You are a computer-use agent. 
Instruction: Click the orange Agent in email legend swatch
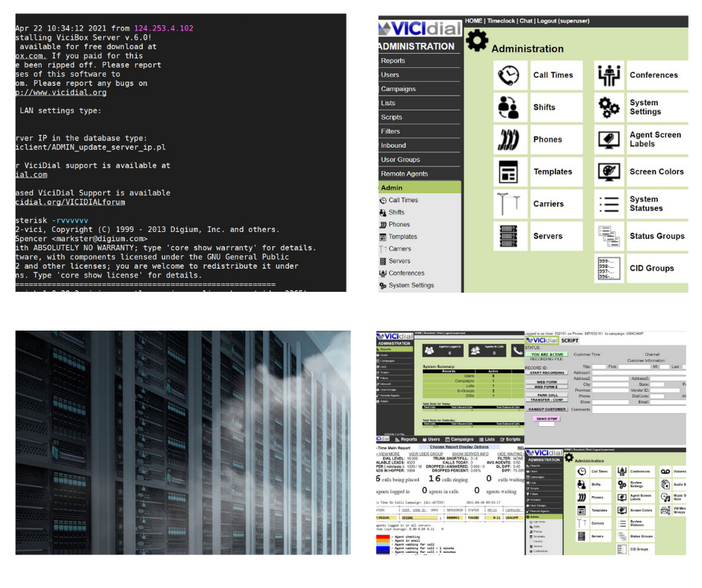[x=383, y=541]
